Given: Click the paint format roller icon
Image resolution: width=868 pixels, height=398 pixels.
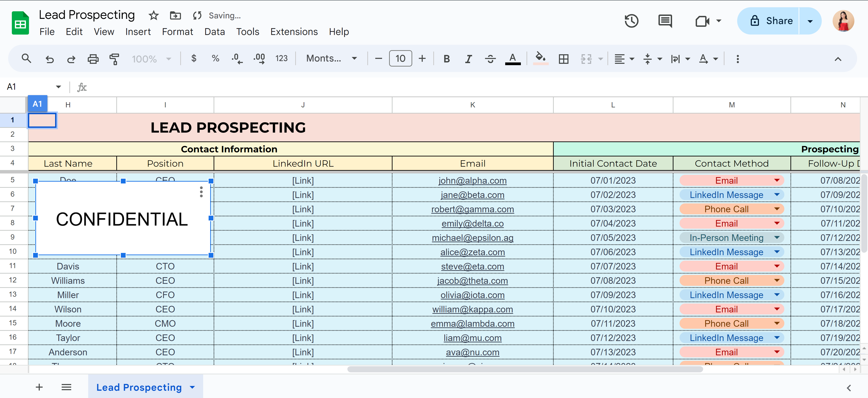Looking at the screenshot, I should tap(114, 59).
